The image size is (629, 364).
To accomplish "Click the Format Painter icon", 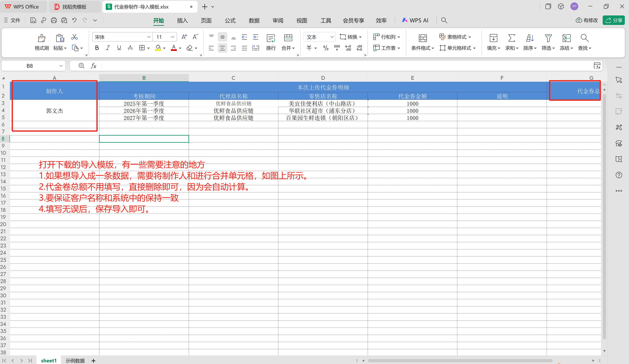I will [41, 38].
